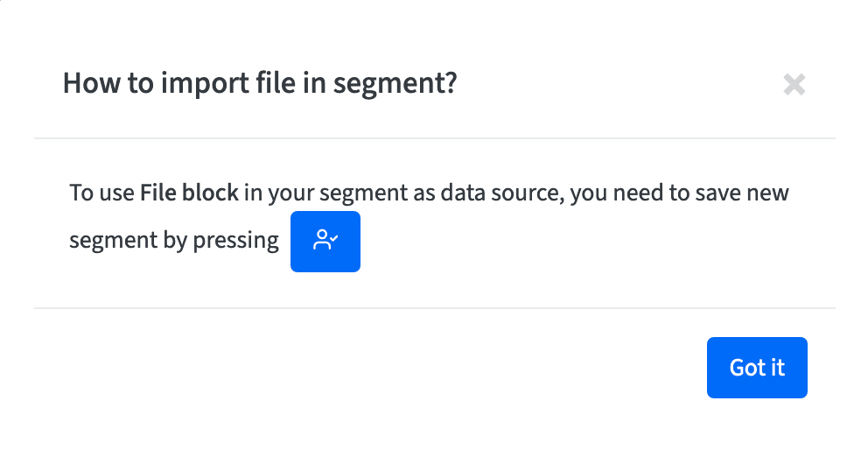Click the gray X icon in header
This screenshot has height=464, width=868.
(794, 85)
